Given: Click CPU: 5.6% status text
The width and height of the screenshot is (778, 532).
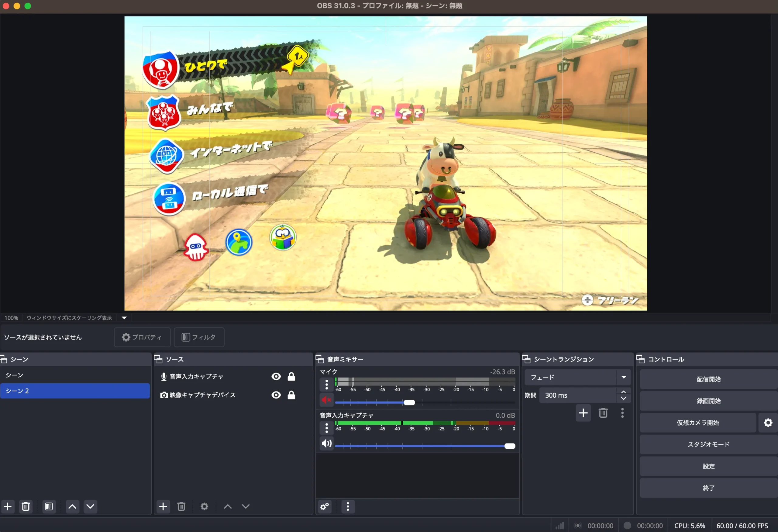Looking at the screenshot, I should pyautogui.click(x=690, y=526).
